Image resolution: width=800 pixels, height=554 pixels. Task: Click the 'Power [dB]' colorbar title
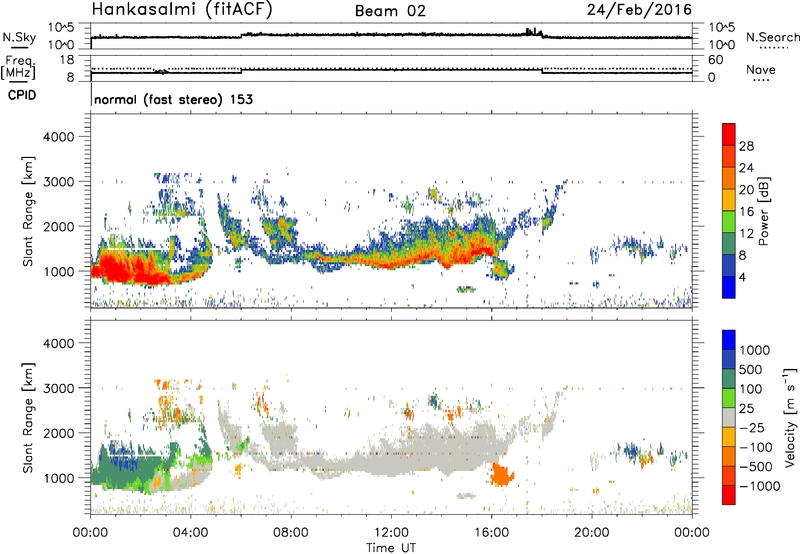coord(763,211)
